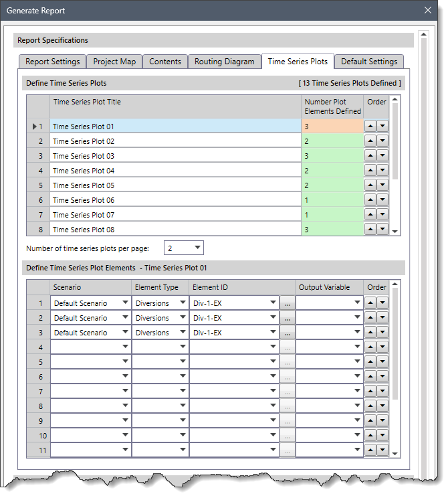Open the Routing Diagram tab
This screenshot has width=448, height=496.
point(224,62)
